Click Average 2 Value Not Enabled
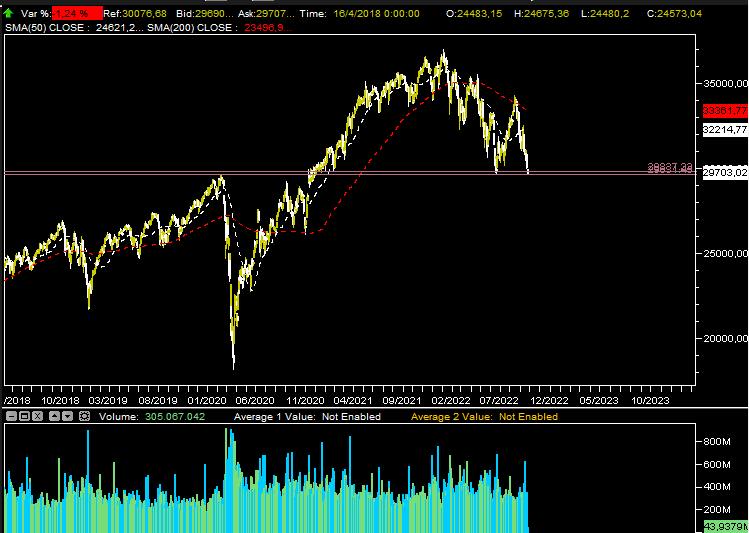This screenshot has width=749, height=533. click(x=484, y=416)
